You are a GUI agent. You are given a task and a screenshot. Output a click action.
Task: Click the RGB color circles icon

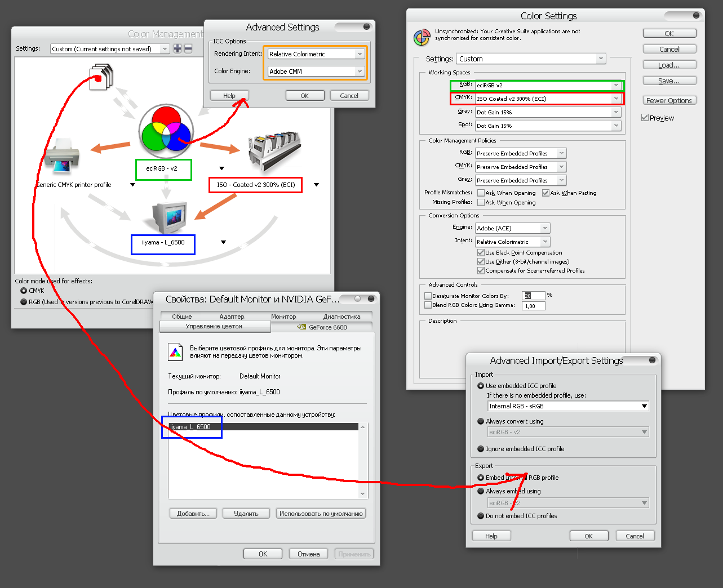(x=166, y=131)
